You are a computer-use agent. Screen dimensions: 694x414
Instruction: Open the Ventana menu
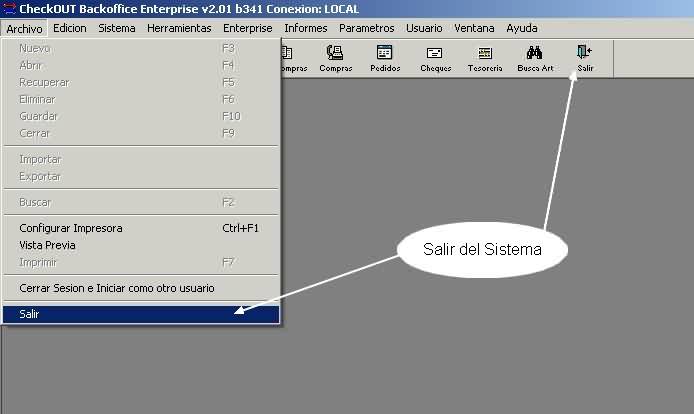pos(474,28)
